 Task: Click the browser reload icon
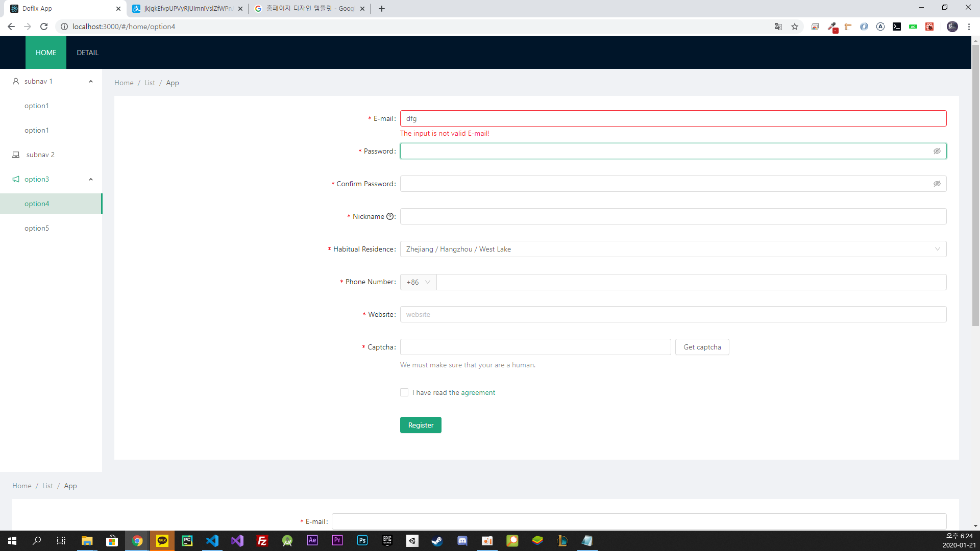tap(44, 27)
